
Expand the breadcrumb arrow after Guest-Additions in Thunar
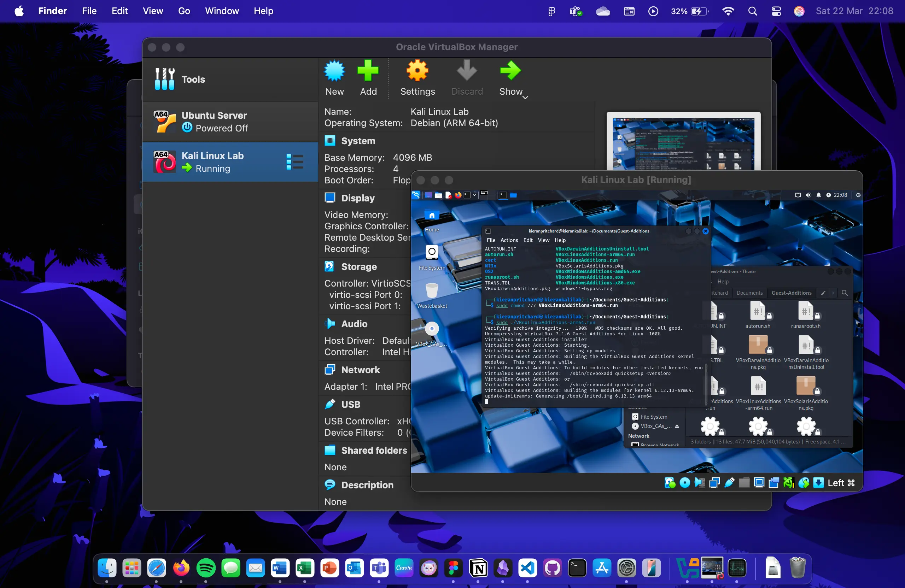[833, 293]
